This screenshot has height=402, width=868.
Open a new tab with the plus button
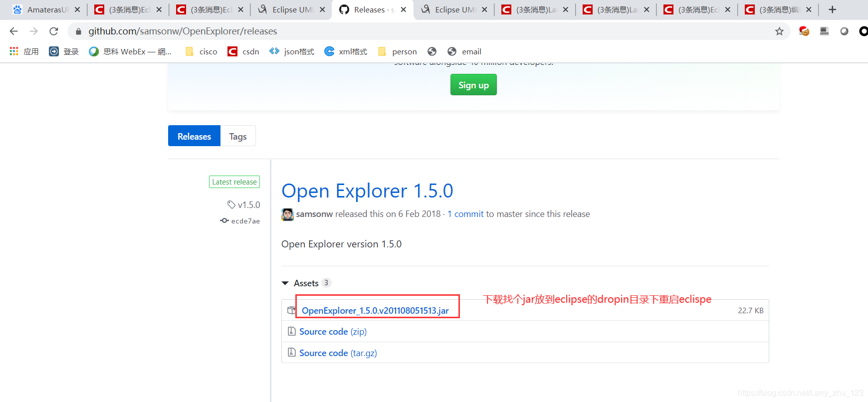832,9
